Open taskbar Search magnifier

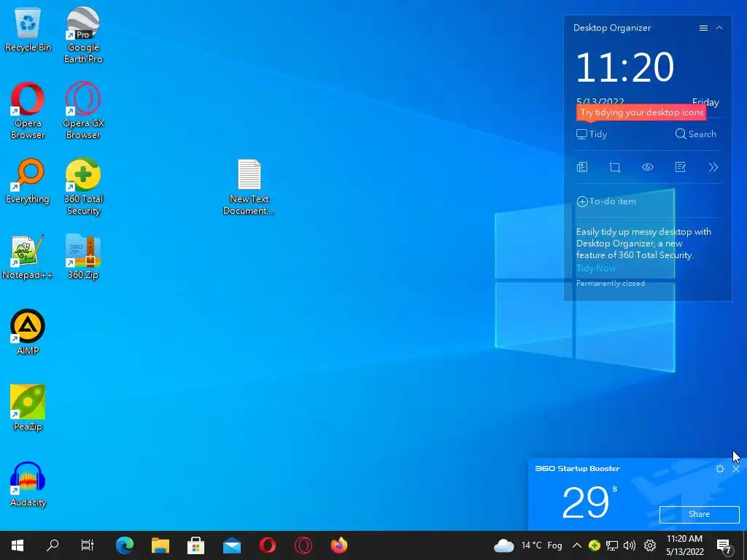[53, 545]
